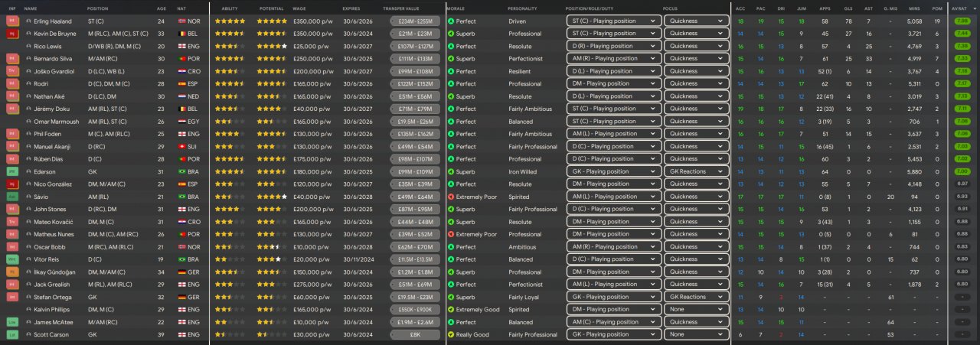This screenshot has height=345, width=980.
Task: Open Rodri's DM playing position dropdown
Action: 613,84
